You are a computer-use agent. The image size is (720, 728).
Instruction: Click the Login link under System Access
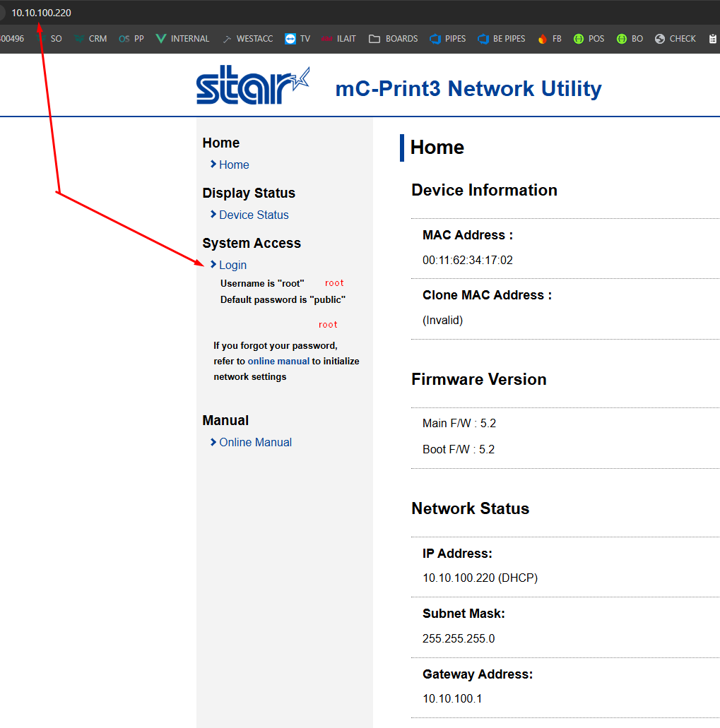coord(232,265)
